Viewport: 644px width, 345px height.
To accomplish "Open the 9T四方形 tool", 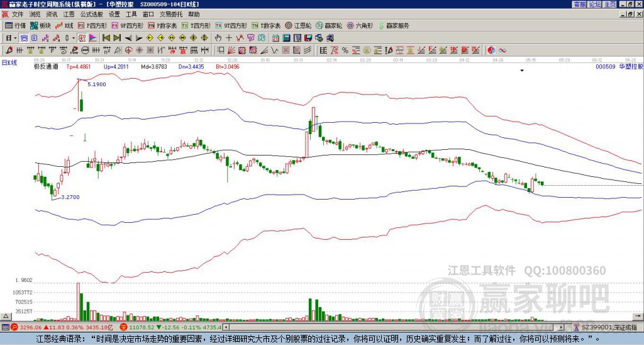I will point(231,25).
